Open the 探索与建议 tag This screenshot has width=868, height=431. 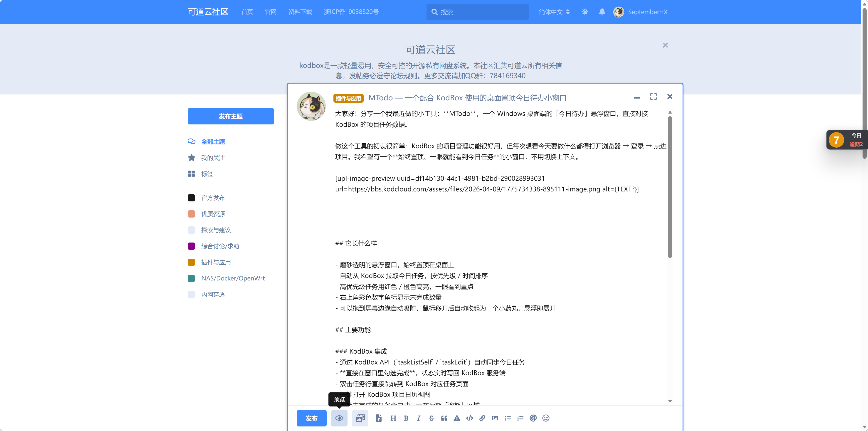tap(216, 230)
